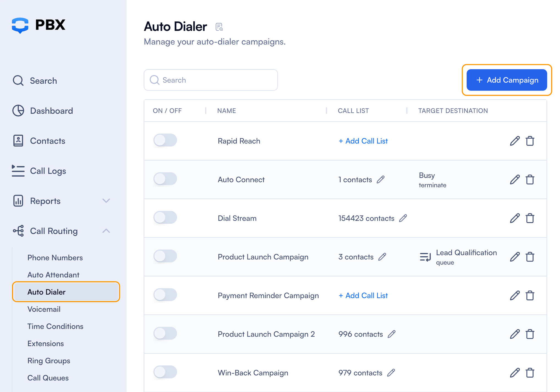Click trash icon for Product Launch Campaign 2
The height and width of the screenshot is (392, 560).
click(530, 334)
